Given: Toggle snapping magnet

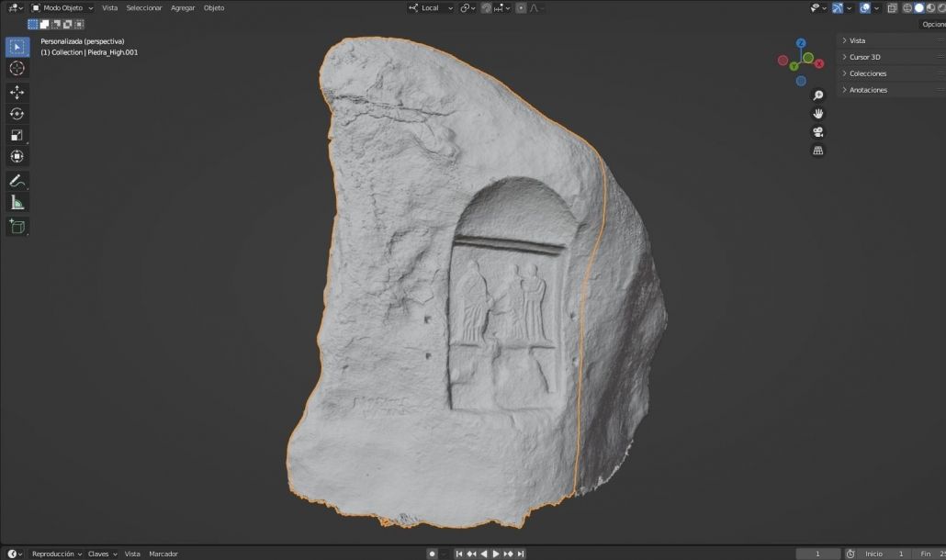Looking at the screenshot, I should click(x=486, y=8).
